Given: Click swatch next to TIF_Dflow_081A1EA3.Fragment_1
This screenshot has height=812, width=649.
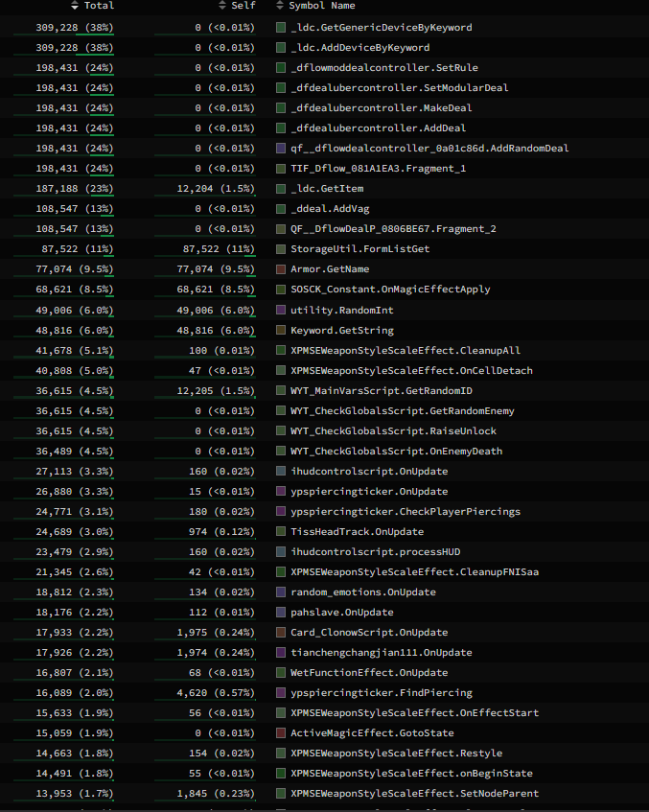Looking at the screenshot, I should [x=281, y=169].
